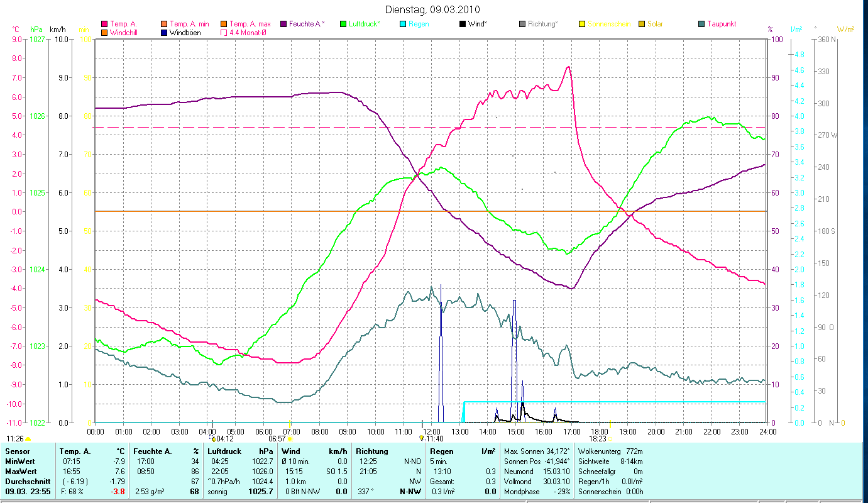This screenshot has height=503, width=868.
Task: Click the chart title Dienstag, 09.03.2010
Action: [431, 9]
